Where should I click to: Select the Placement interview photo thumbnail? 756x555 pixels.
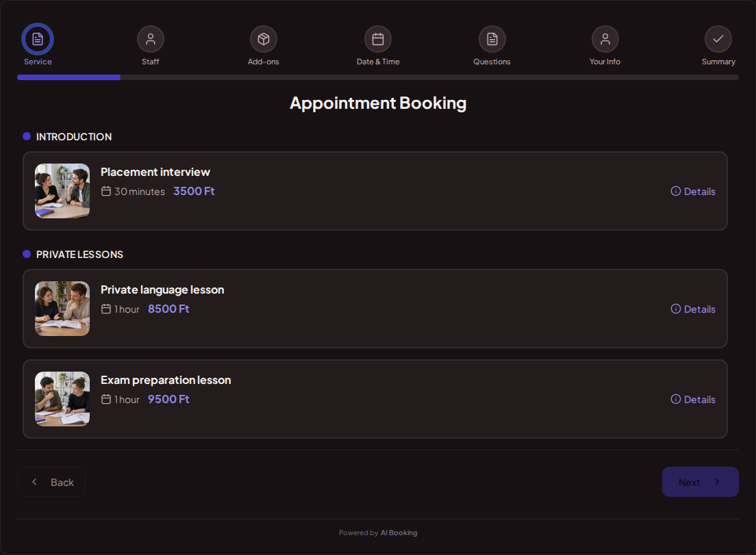coord(62,191)
